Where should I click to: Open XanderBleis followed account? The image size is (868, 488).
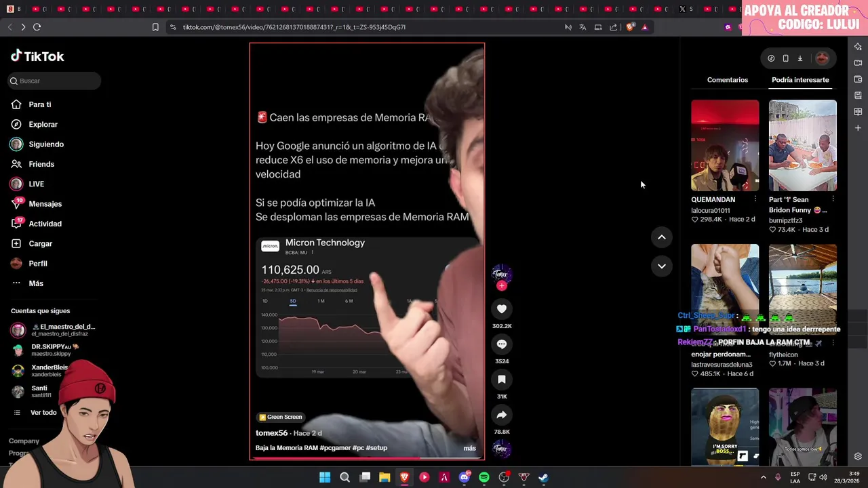39,371
